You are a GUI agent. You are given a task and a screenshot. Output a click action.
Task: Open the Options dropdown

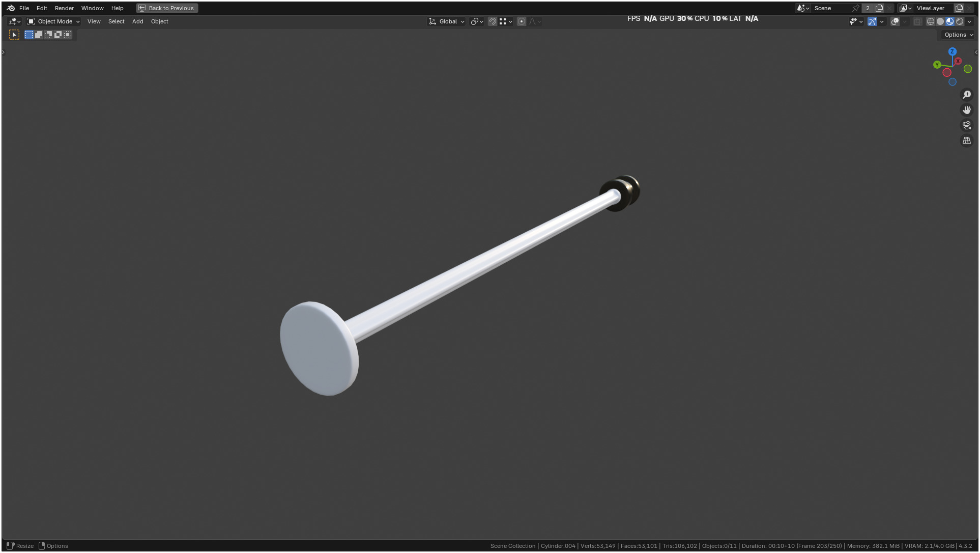click(x=958, y=35)
